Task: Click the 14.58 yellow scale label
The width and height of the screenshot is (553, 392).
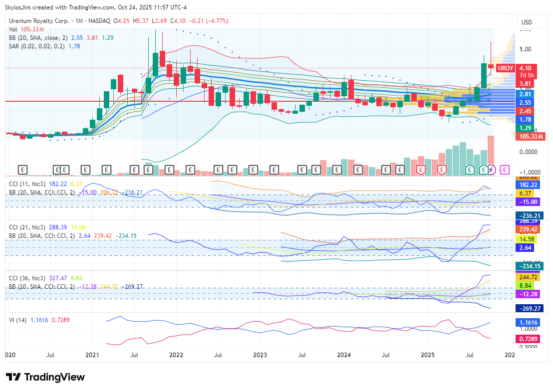Action: [x=526, y=239]
